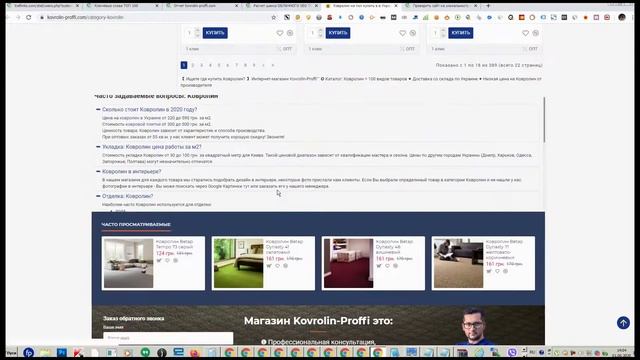
Task: Switch to the 'Ключевые слова' browser tab
Action: click(122, 6)
